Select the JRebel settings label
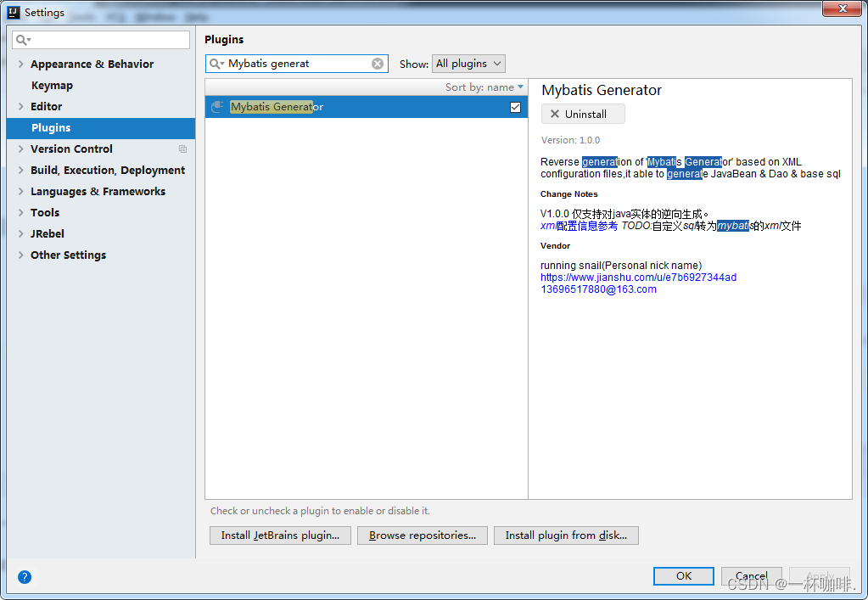The height and width of the screenshot is (600, 868). tap(47, 233)
